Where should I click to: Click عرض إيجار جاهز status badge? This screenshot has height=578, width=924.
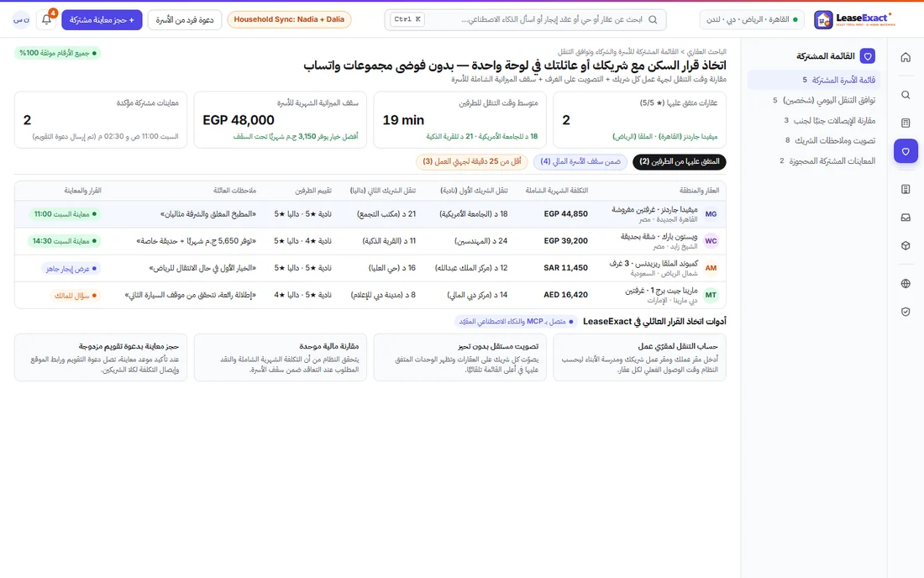[71, 268]
